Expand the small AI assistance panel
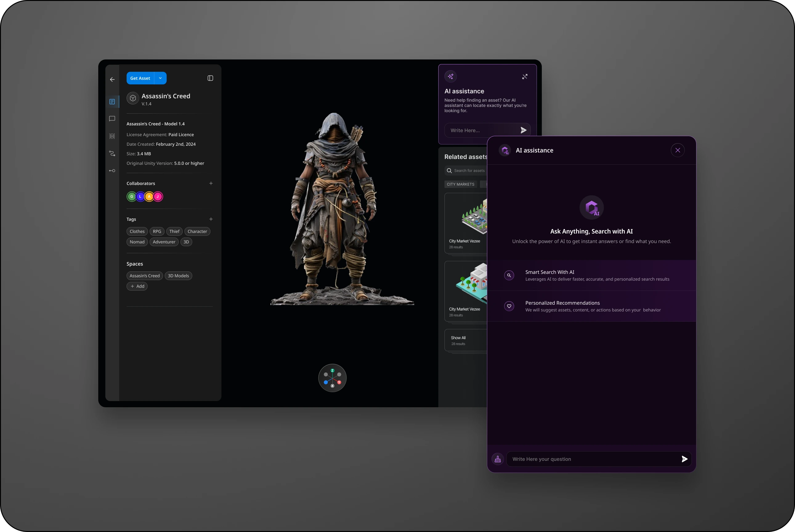 click(x=525, y=77)
